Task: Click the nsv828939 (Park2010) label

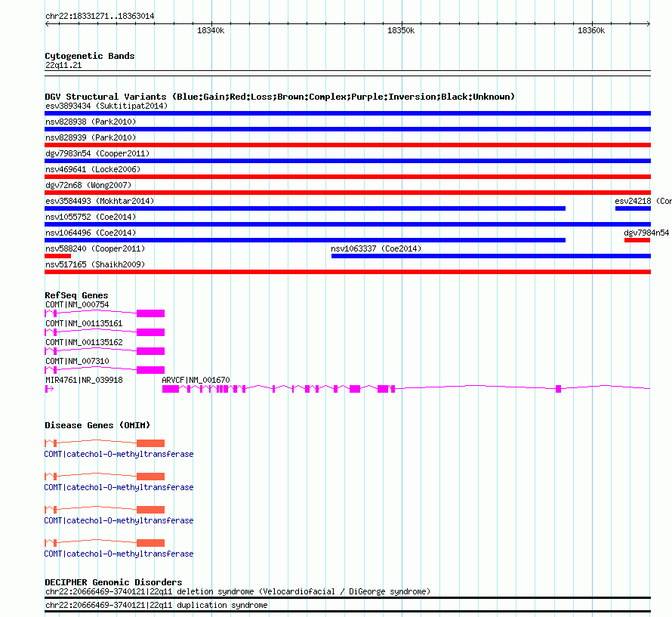Action: coord(91,137)
